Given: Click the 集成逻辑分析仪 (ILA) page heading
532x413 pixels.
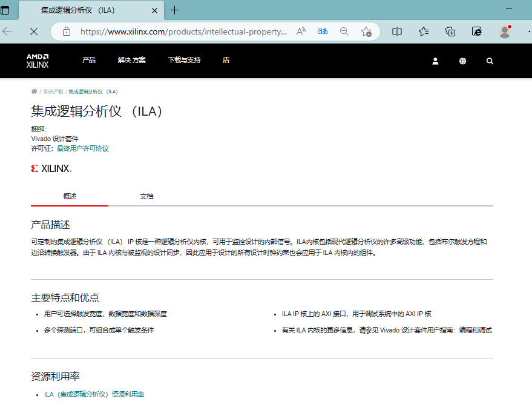Looking at the screenshot, I should 97,111.
